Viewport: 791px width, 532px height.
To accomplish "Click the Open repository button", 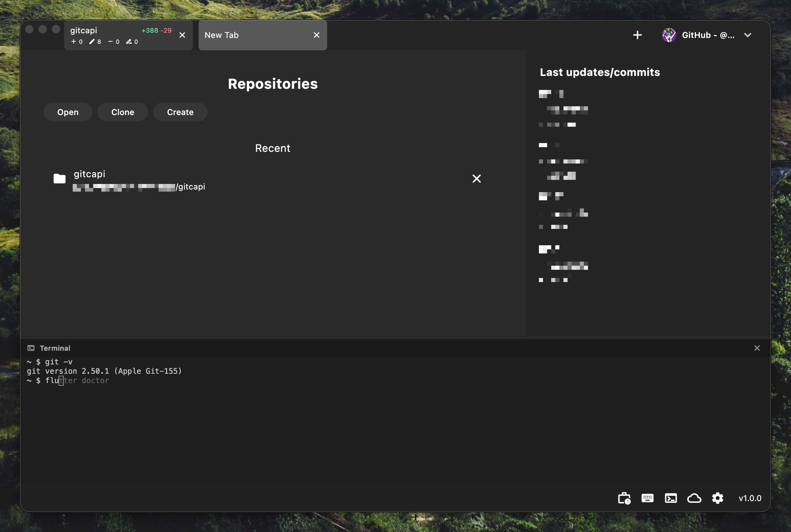I will tap(67, 112).
